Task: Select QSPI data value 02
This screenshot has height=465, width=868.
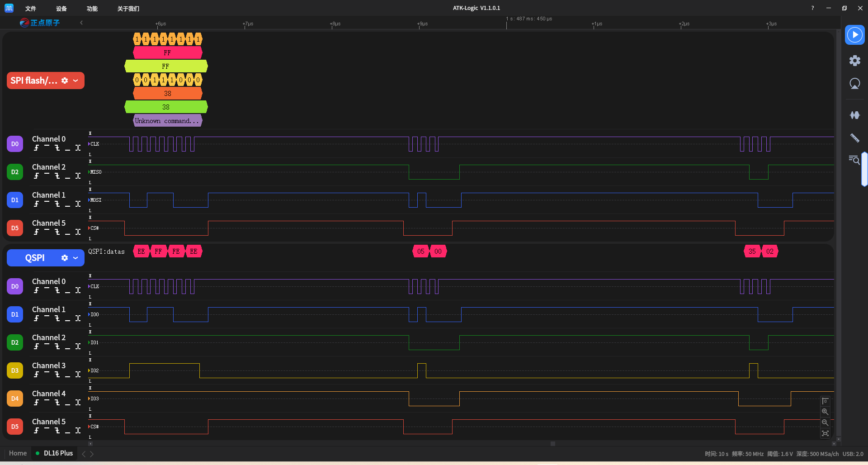Action: coord(770,251)
